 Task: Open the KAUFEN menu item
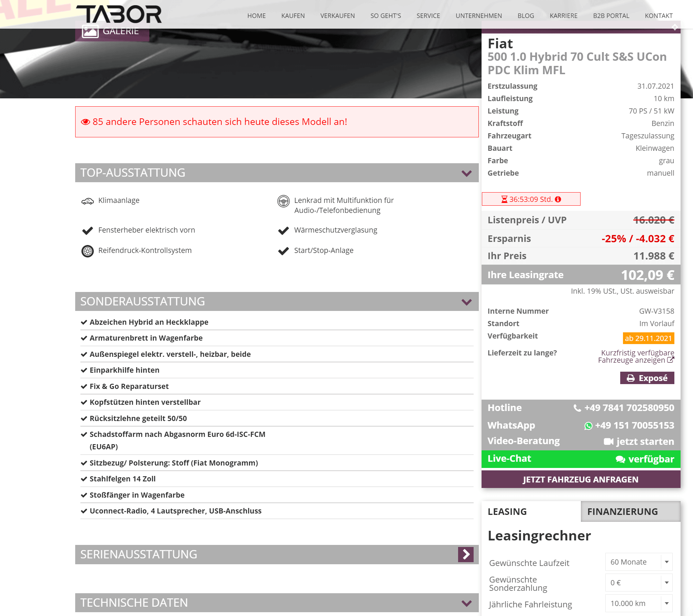click(x=293, y=16)
